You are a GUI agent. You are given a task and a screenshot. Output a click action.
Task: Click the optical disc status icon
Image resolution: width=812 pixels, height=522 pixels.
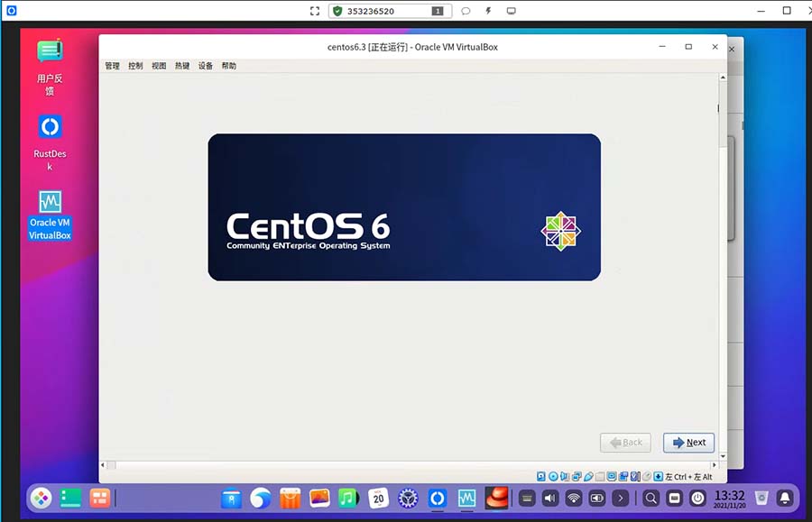(554, 477)
